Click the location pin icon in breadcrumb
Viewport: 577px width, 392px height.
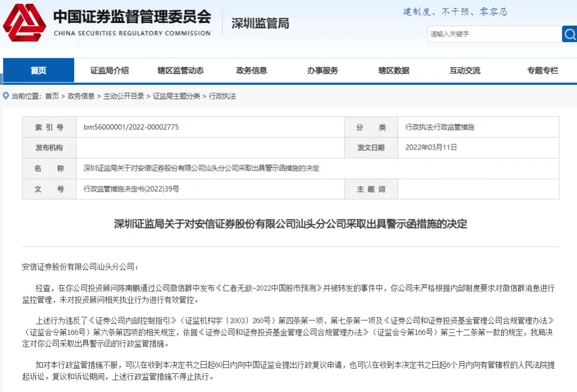[x=5, y=96]
